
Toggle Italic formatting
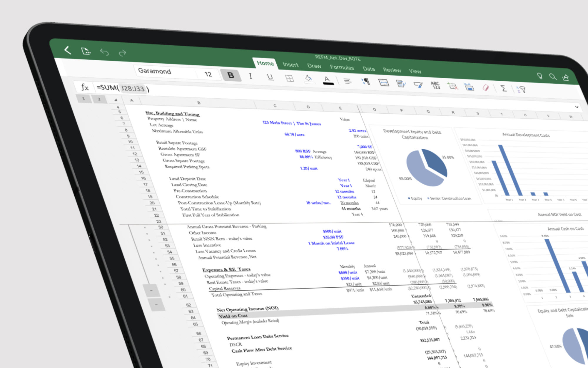pyautogui.click(x=250, y=76)
